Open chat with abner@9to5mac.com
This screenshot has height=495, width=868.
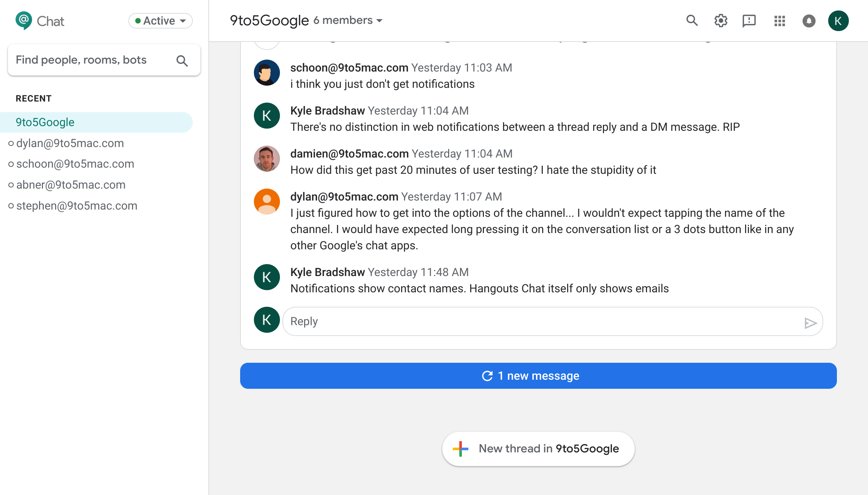click(x=71, y=185)
